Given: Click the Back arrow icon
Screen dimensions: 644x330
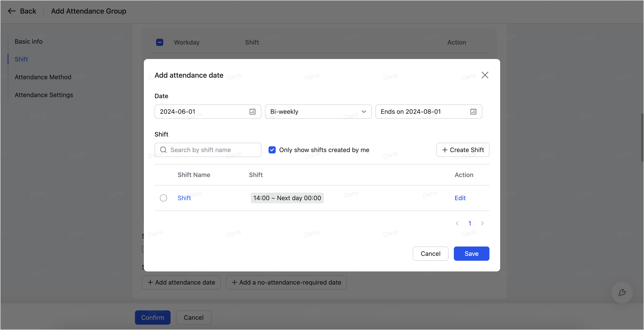Looking at the screenshot, I should (x=12, y=11).
